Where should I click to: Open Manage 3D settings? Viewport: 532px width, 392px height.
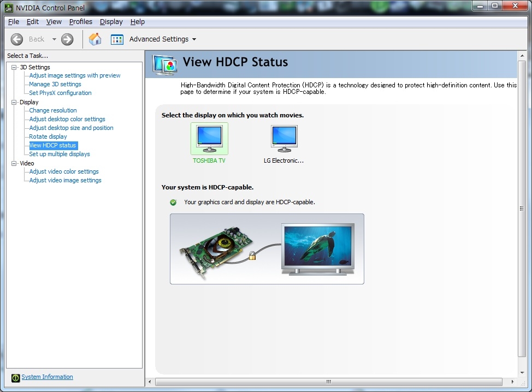pyautogui.click(x=55, y=84)
